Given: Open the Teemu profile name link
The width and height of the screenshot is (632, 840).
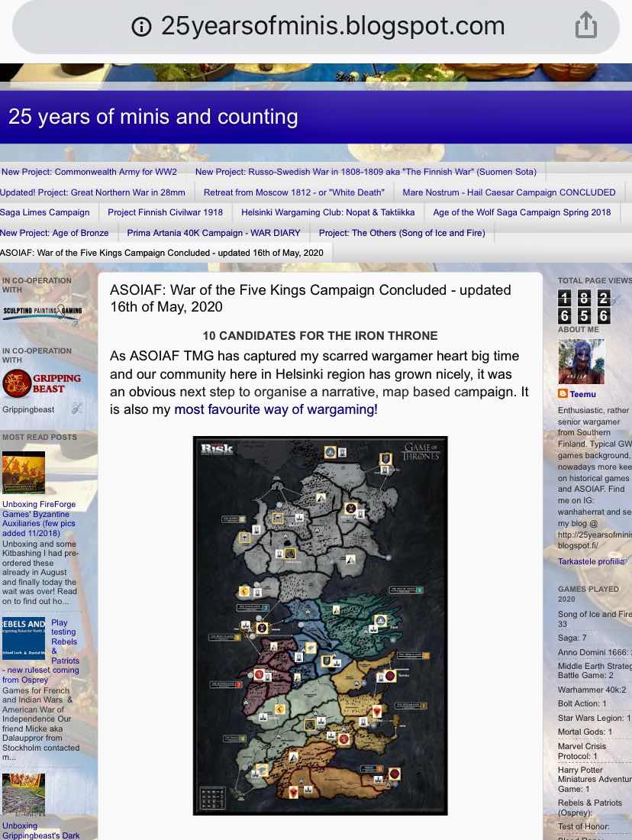Looking at the screenshot, I should 582,394.
